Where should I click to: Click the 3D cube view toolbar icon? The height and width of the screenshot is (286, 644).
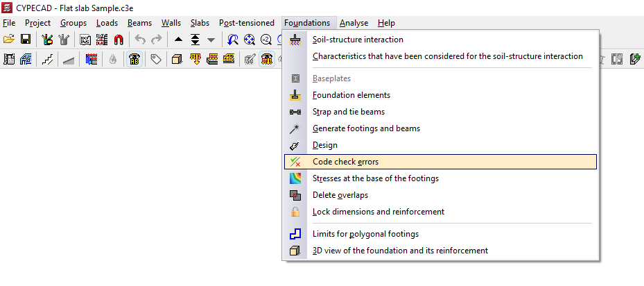[x=177, y=59]
